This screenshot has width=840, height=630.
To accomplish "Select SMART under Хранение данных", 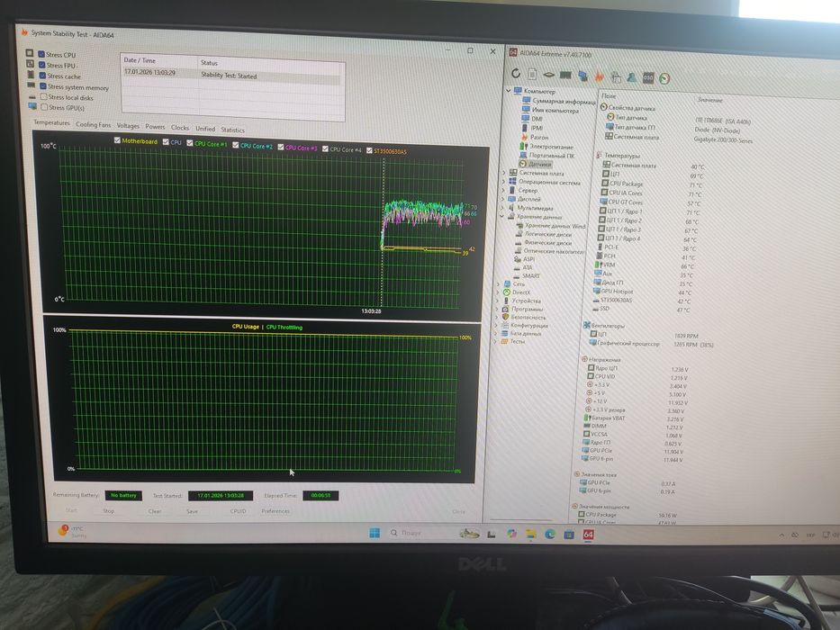I will (527, 275).
